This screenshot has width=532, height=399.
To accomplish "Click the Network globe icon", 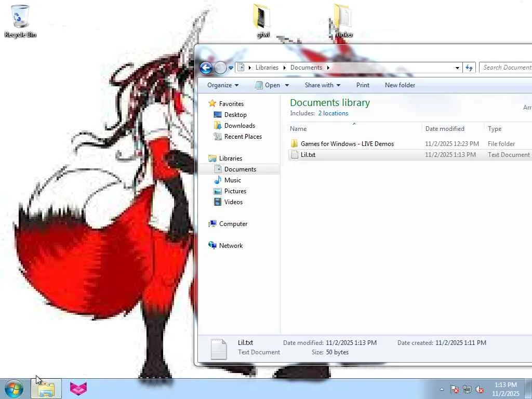I will point(212,245).
